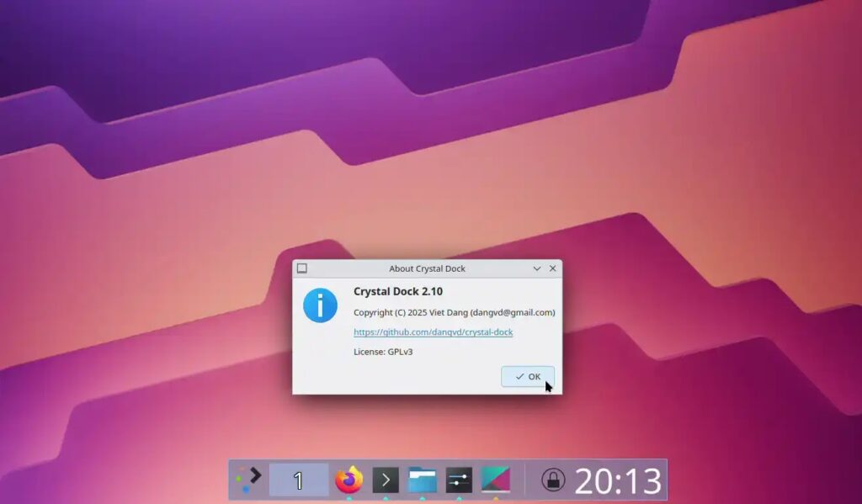Open the file manager icon in the dock
The width and height of the screenshot is (862, 504).
(x=421, y=480)
